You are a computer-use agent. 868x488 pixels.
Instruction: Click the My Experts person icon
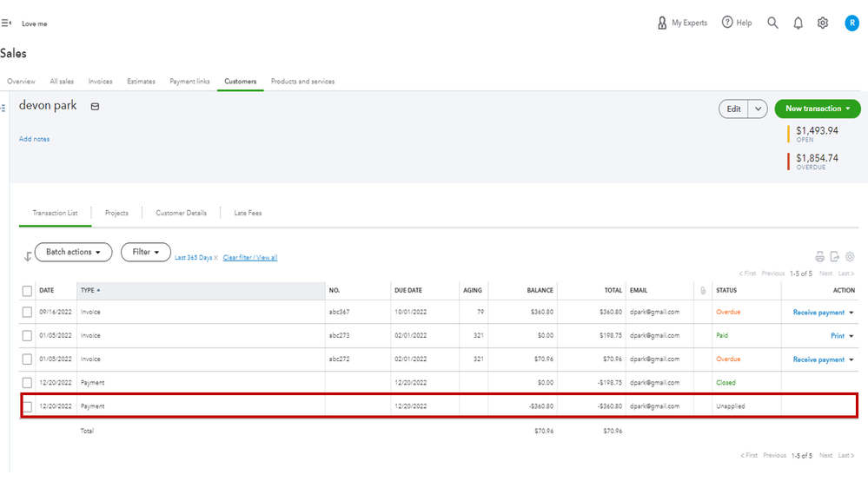pyautogui.click(x=662, y=23)
